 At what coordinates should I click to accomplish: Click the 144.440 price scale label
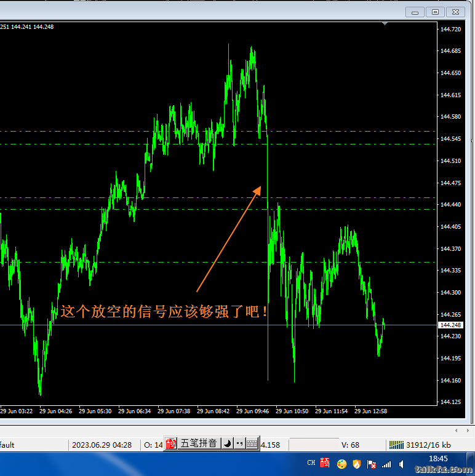(x=451, y=204)
